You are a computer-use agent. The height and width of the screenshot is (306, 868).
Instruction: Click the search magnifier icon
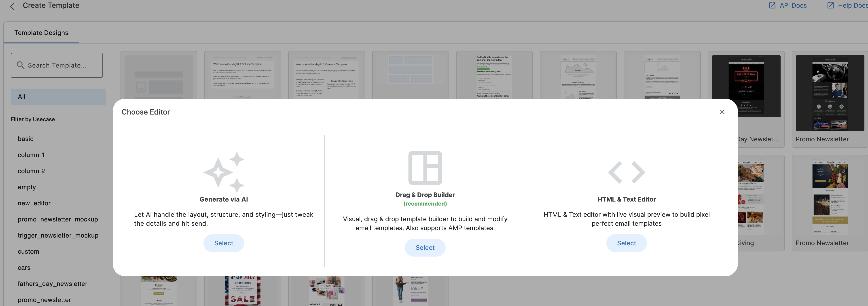pyautogui.click(x=21, y=65)
